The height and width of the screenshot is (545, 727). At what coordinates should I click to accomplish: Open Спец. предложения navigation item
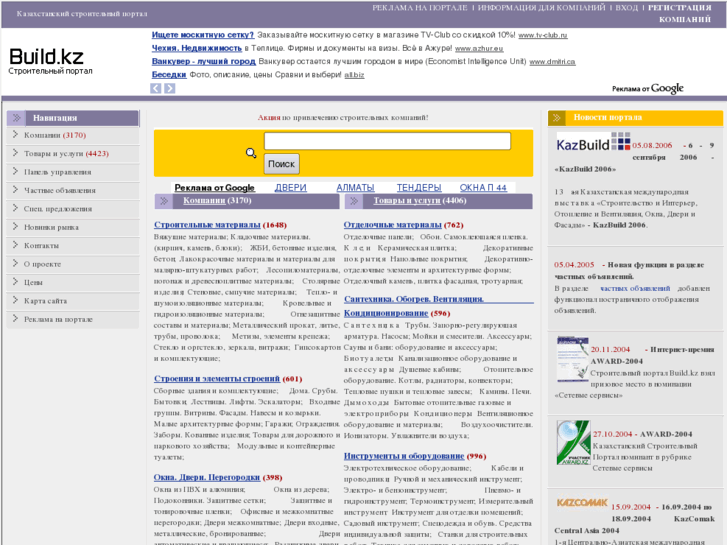coord(58,209)
